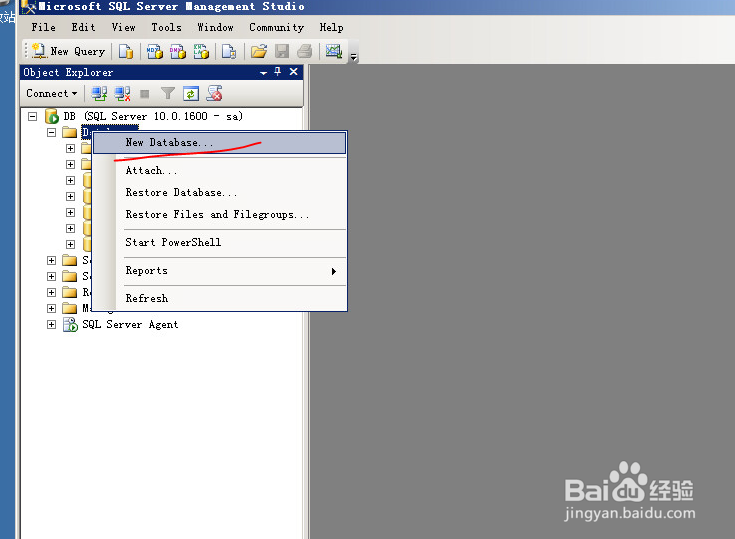This screenshot has height=539, width=735.
Task: Click the script icon with red X
Action: coord(215,94)
